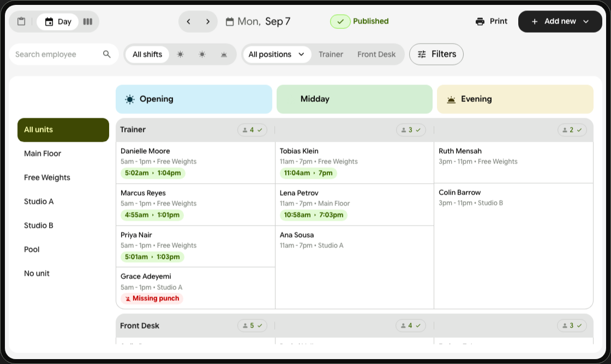Open Grace Adeyemi's shift card
Screen dimensions: 611x364
(196, 288)
